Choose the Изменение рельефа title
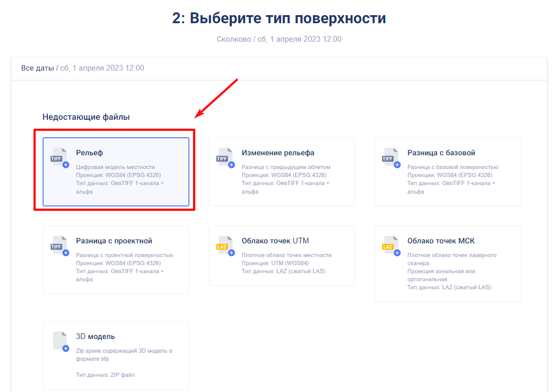553x392 pixels. click(x=278, y=153)
